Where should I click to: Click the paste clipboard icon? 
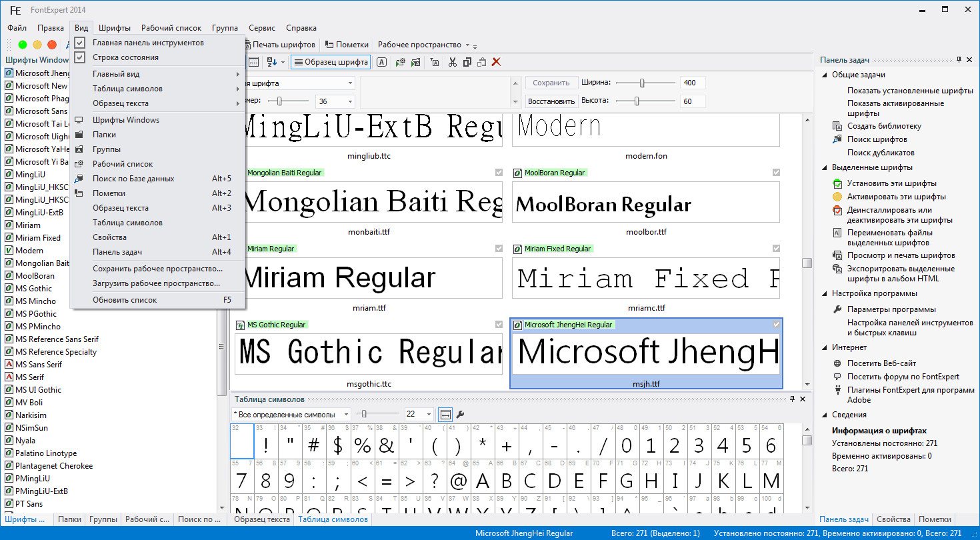(481, 62)
